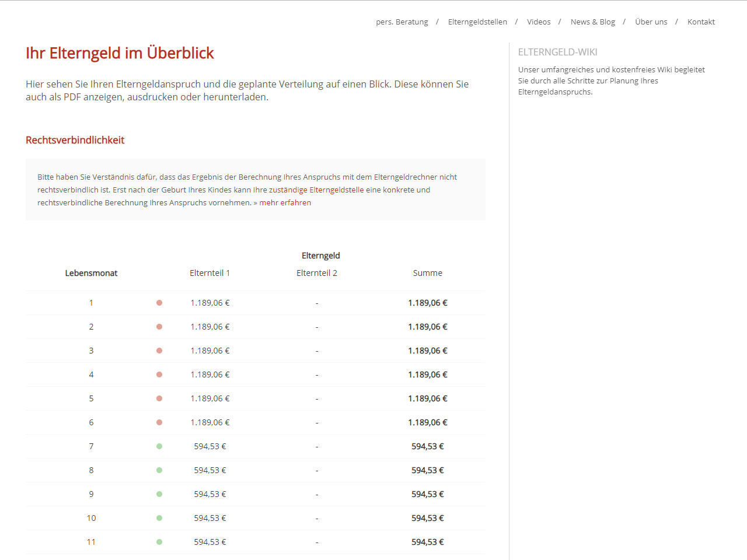Select Lebensmonat number 11
The width and height of the screenshot is (747, 560).
click(91, 542)
